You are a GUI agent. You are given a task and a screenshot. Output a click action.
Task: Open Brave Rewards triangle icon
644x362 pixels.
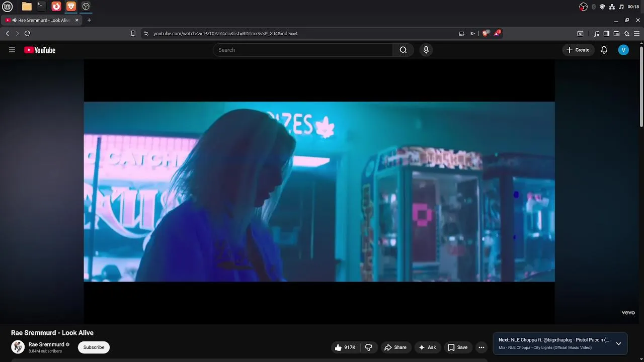click(497, 33)
